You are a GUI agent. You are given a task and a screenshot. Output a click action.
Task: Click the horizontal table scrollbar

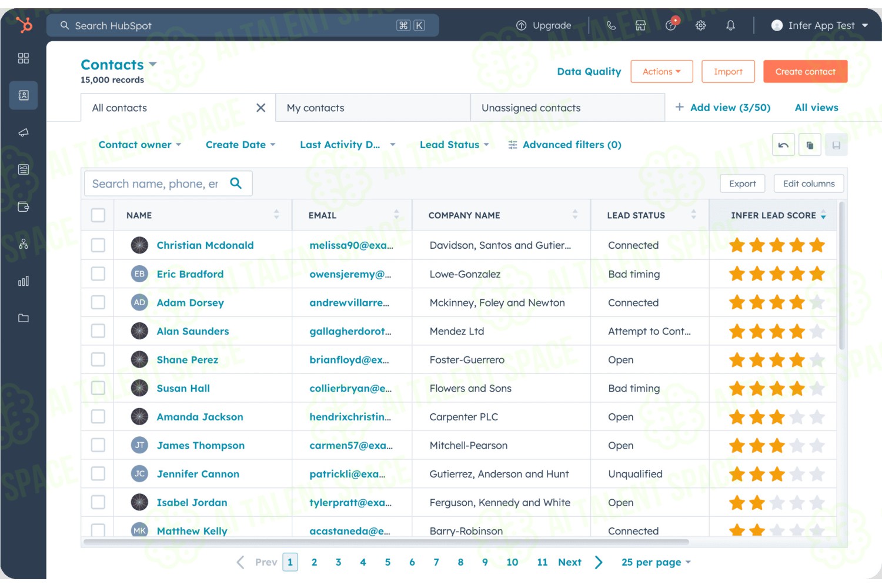click(x=386, y=542)
